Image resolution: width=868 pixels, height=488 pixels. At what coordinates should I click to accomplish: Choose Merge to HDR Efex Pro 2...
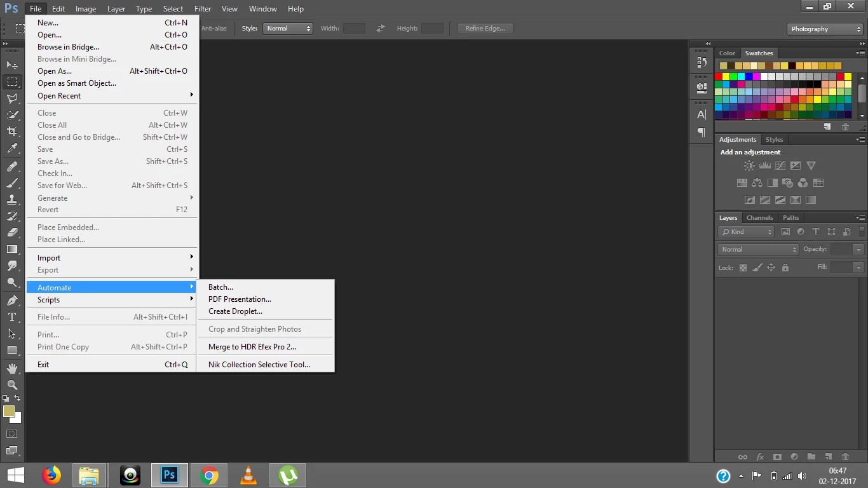click(266, 347)
